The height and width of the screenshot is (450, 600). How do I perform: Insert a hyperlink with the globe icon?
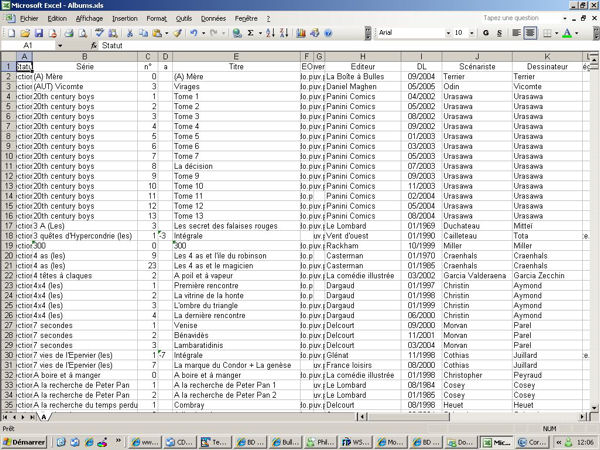237,33
